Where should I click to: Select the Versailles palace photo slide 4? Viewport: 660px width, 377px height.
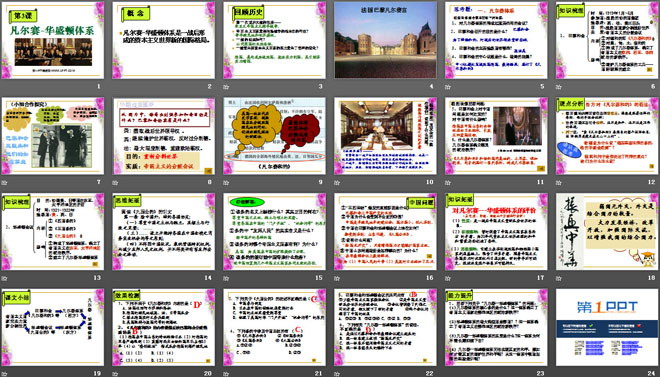pos(386,40)
